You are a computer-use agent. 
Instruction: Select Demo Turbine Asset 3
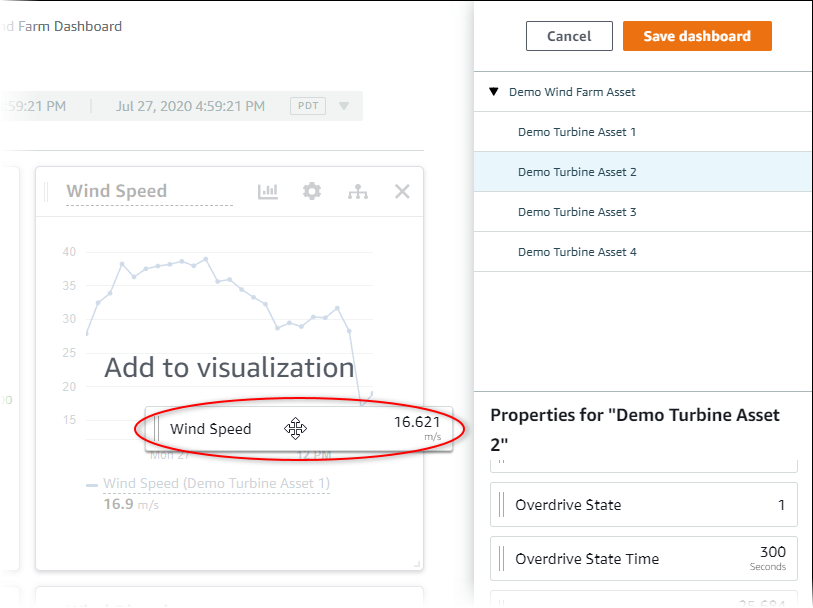(x=576, y=212)
